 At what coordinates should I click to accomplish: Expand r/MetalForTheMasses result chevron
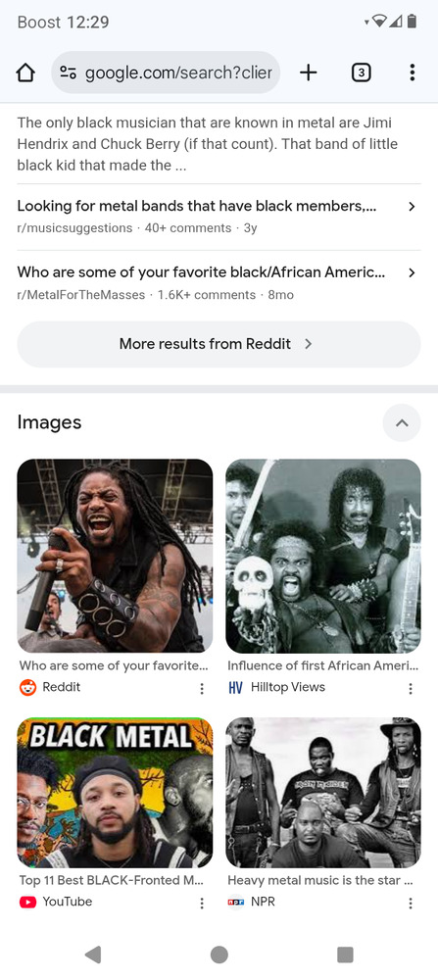click(x=412, y=272)
